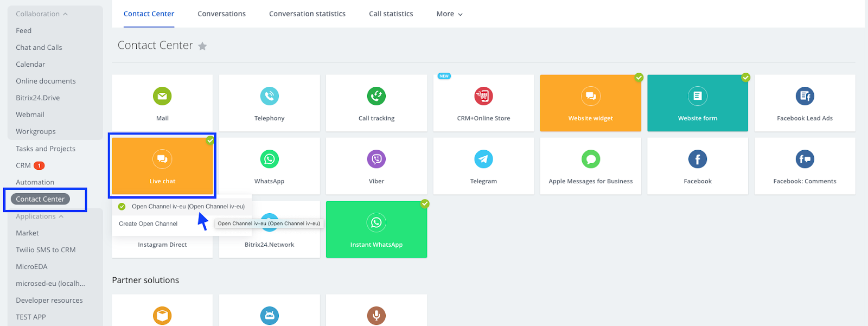This screenshot has height=326, width=868.
Task: Switch to Conversation statistics tab
Action: [307, 14]
